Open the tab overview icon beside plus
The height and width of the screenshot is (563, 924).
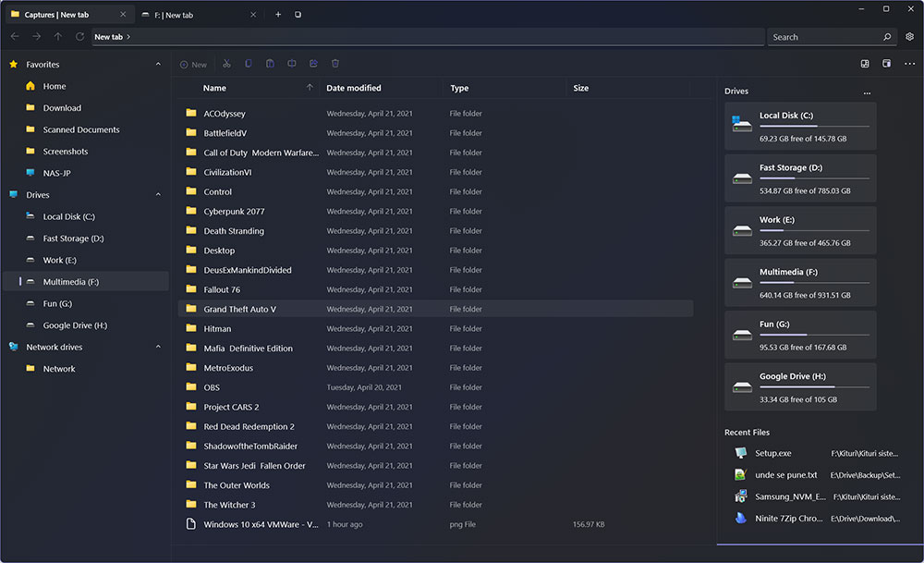tap(298, 14)
